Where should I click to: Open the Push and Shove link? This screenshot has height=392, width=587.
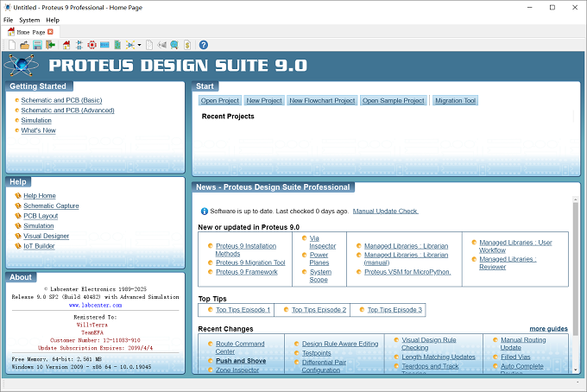coord(241,361)
